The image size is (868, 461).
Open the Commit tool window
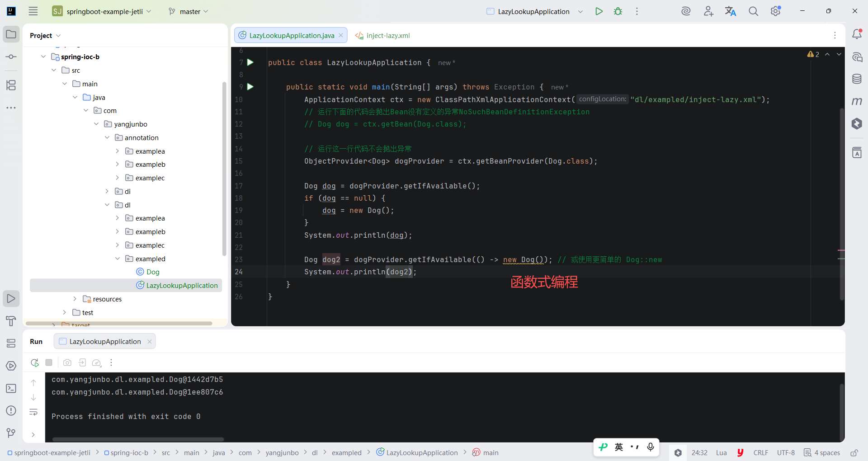click(11, 57)
